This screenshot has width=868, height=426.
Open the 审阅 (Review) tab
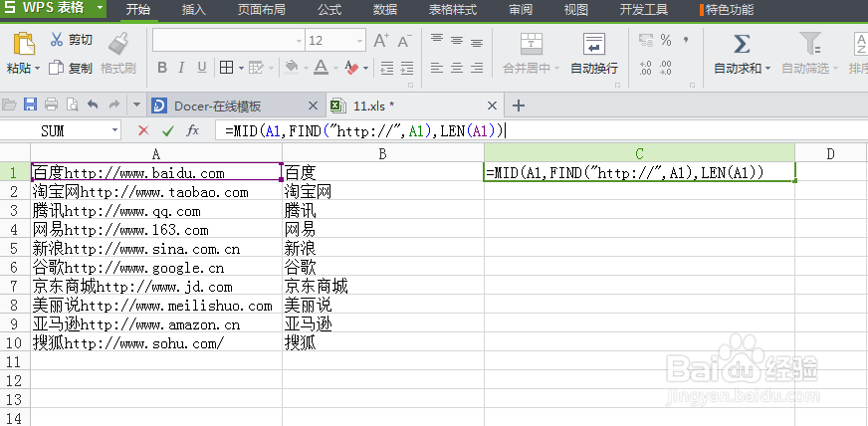[521, 9]
